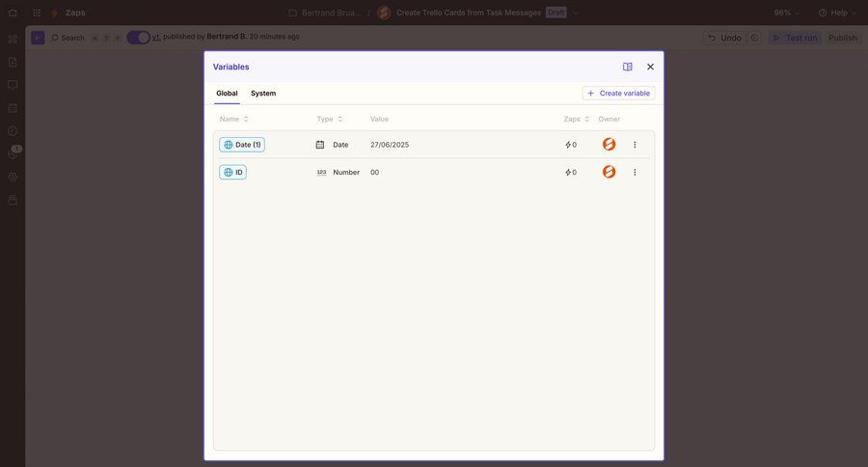Click the Date type label
The height and width of the screenshot is (467, 868).
click(x=340, y=145)
